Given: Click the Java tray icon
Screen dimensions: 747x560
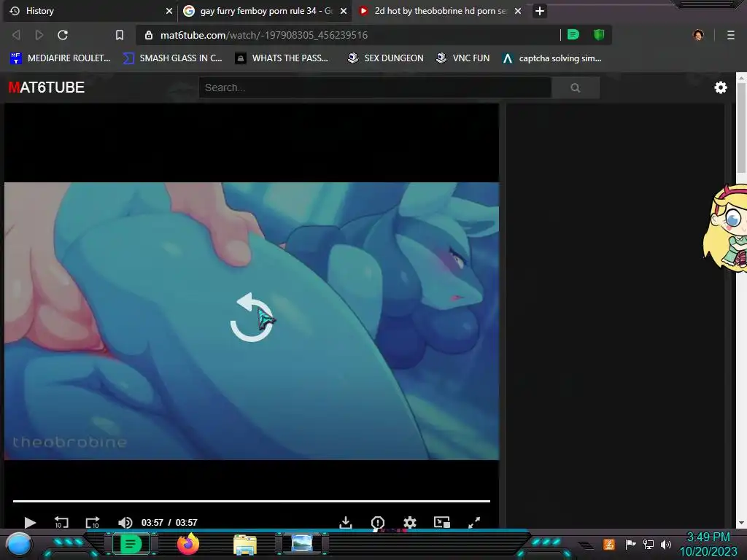Looking at the screenshot, I should [x=609, y=544].
